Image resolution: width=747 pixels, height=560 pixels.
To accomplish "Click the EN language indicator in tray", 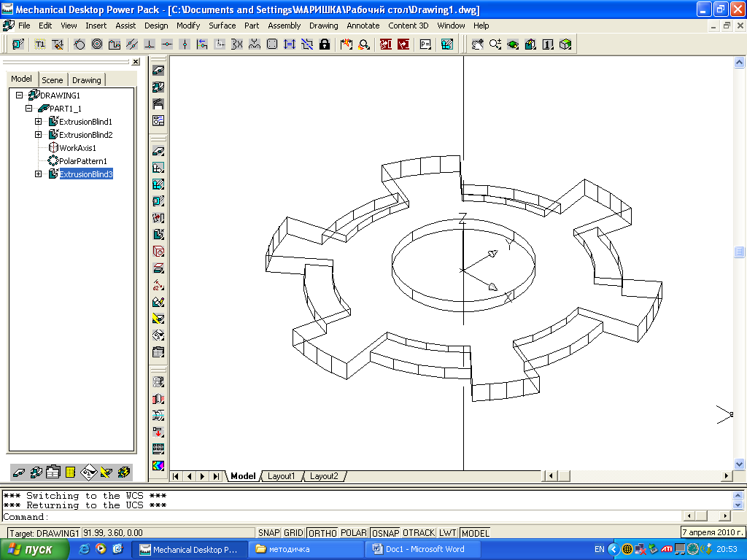I will [x=600, y=549].
